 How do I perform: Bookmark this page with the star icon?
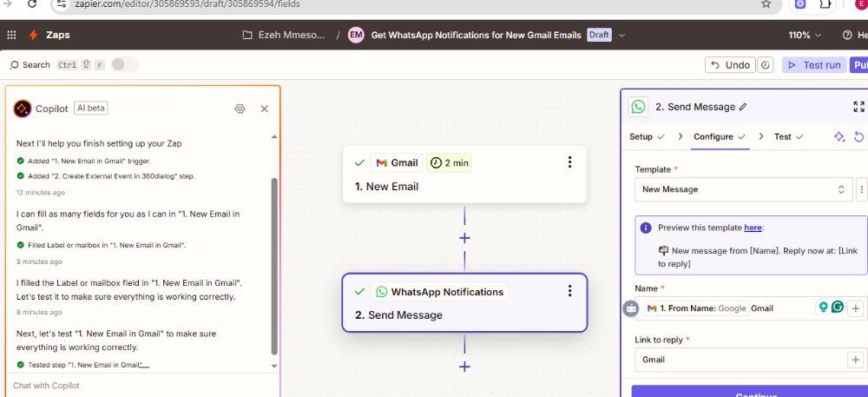tap(766, 4)
